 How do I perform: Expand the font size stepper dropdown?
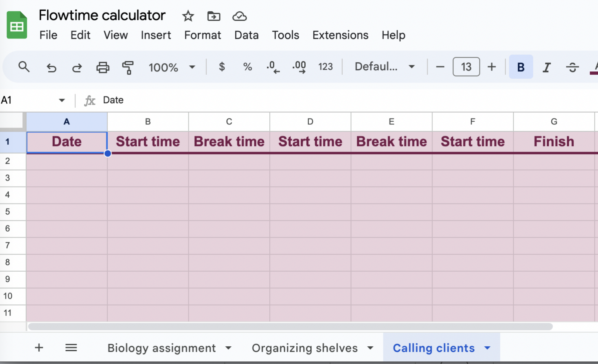click(467, 67)
